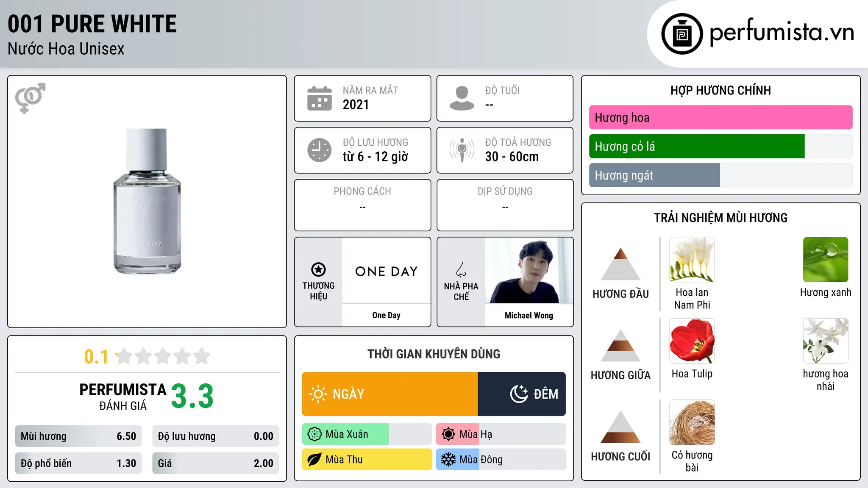The width and height of the screenshot is (868, 488).
Task: Click the star rating row next to 0.1
Action: coord(163,356)
